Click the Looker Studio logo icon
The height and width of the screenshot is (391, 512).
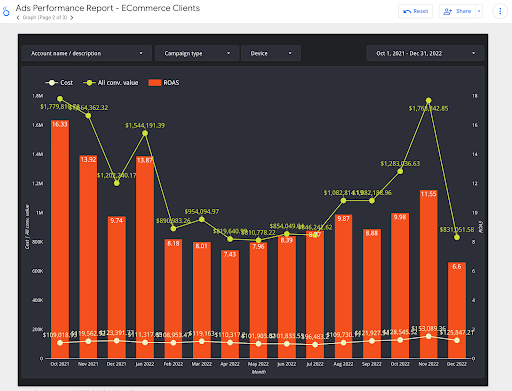click(6, 12)
